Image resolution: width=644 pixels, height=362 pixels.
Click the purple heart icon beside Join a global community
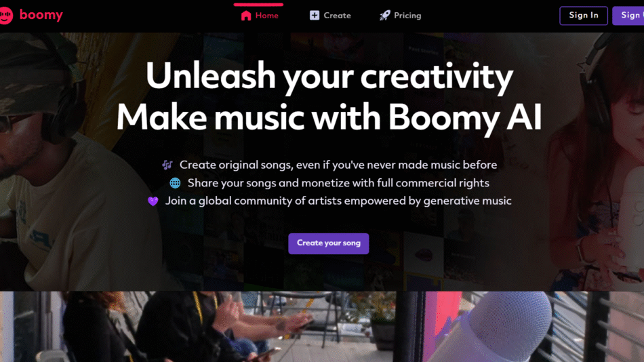click(153, 201)
